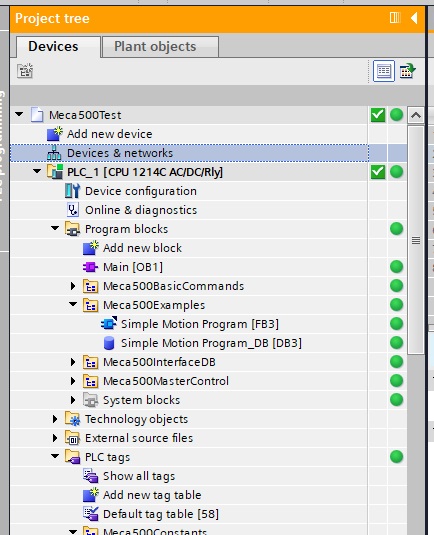Expand the Meca500InterfaceDB group
The width and height of the screenshot is (434, 535).
pos(73,362)
